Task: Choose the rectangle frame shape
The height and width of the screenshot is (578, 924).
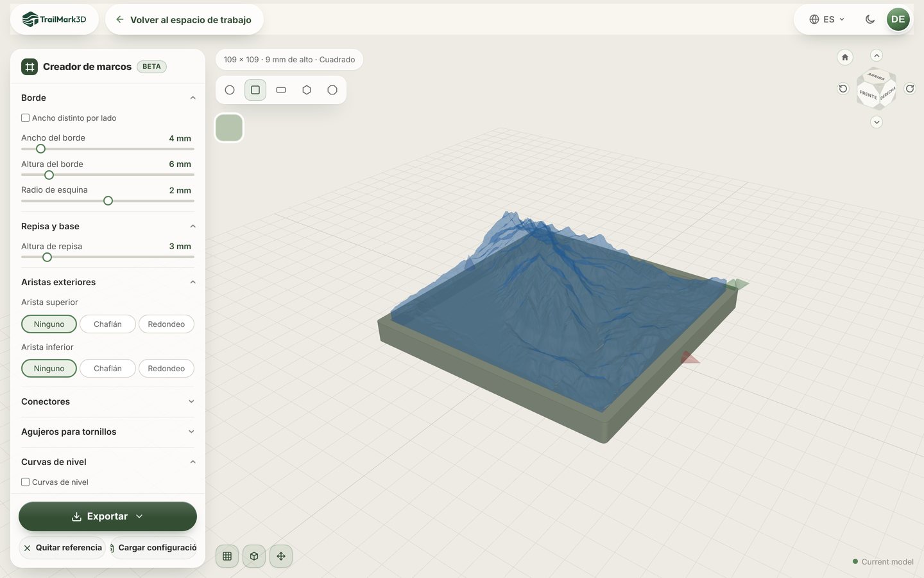Action: (281, 90)
